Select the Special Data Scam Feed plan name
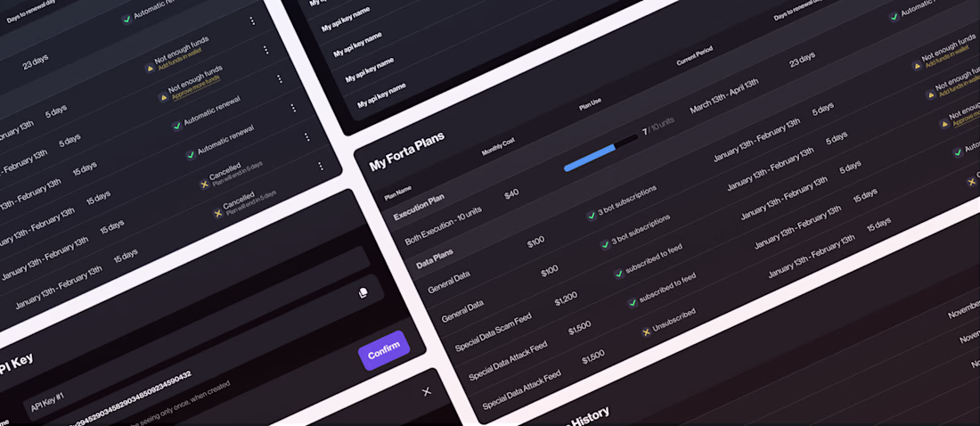 click(x=494, y=331)
